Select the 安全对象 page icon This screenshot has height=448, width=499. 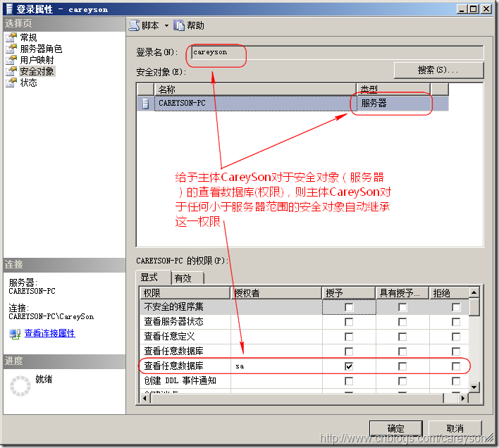pyautogui.click(x=11, y=71)
